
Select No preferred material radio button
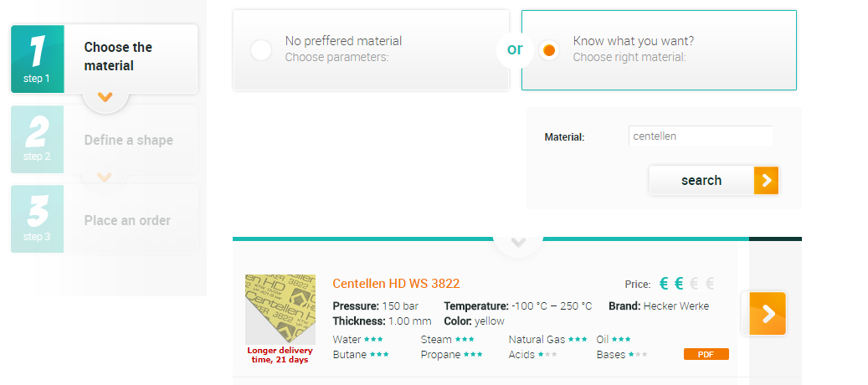point(260,50)
